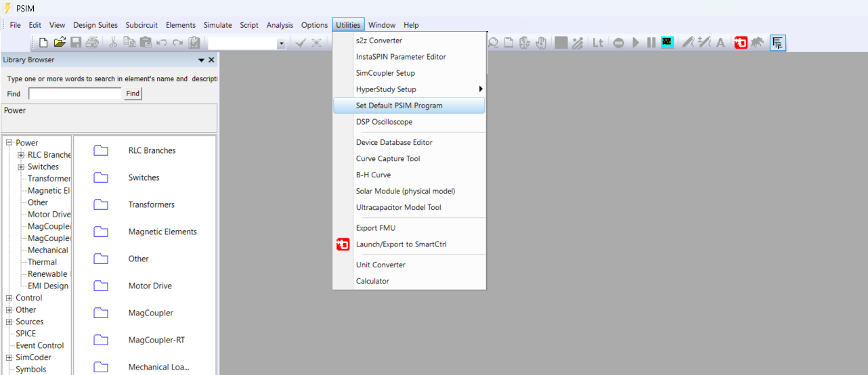Select the Thermal tree item
868x375 pixels.
(42, 262)
